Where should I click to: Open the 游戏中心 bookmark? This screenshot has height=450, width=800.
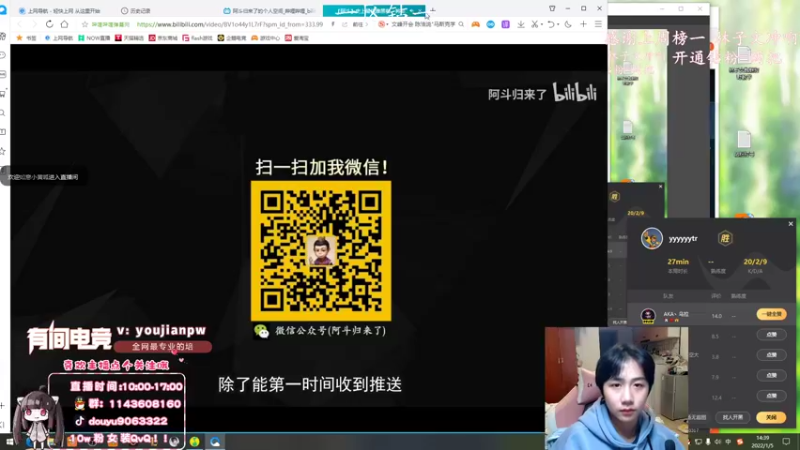(x=265, y=38)
